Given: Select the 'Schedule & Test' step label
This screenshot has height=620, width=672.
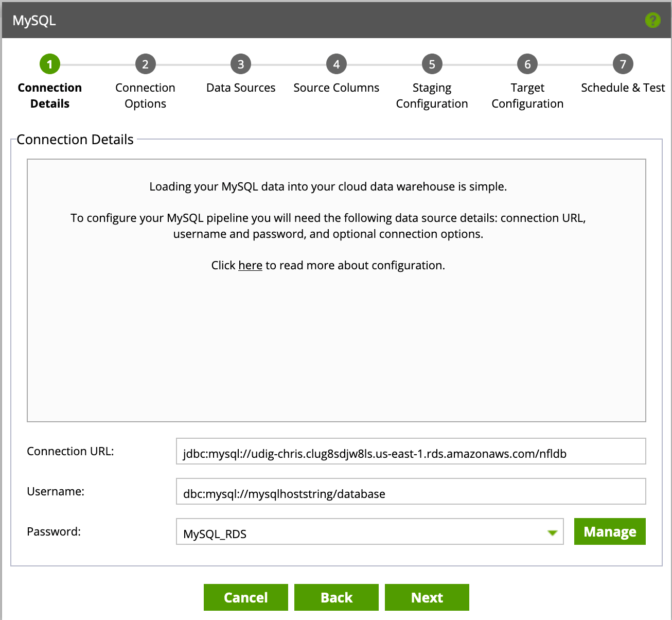Looking at the screenshot, I should [x=623, y=88].
